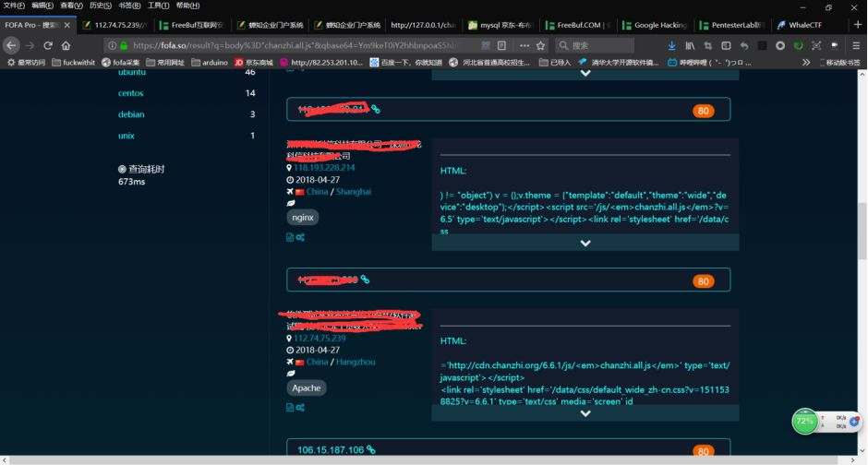Expand the partially visible top result snippet
Viewport: 868px width, 465px height.
(x=585, y=74)
